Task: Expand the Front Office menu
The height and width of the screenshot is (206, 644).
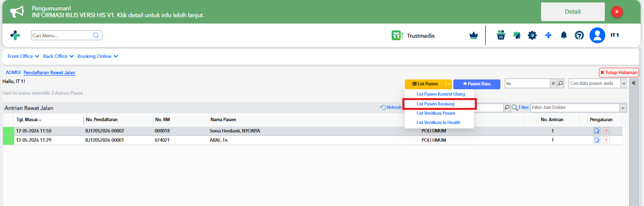Action: [23, 56]
